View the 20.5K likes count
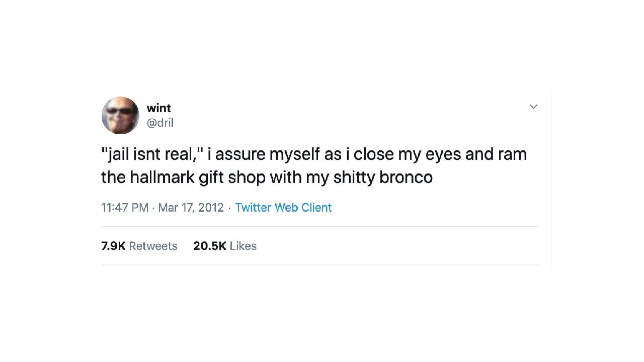The image size is (644, 362). pyautogui.click(x=209, y=246)
